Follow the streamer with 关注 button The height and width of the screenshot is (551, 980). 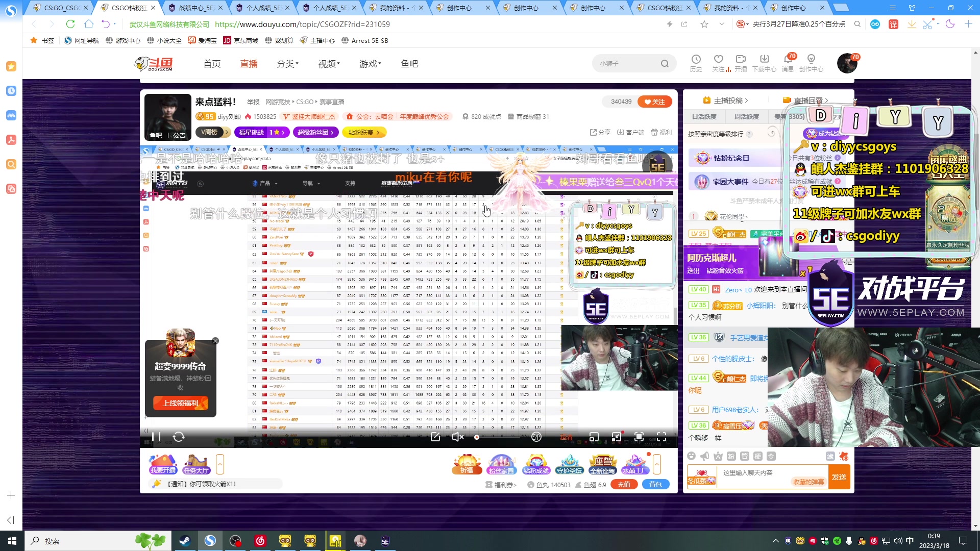pos(655,102)
